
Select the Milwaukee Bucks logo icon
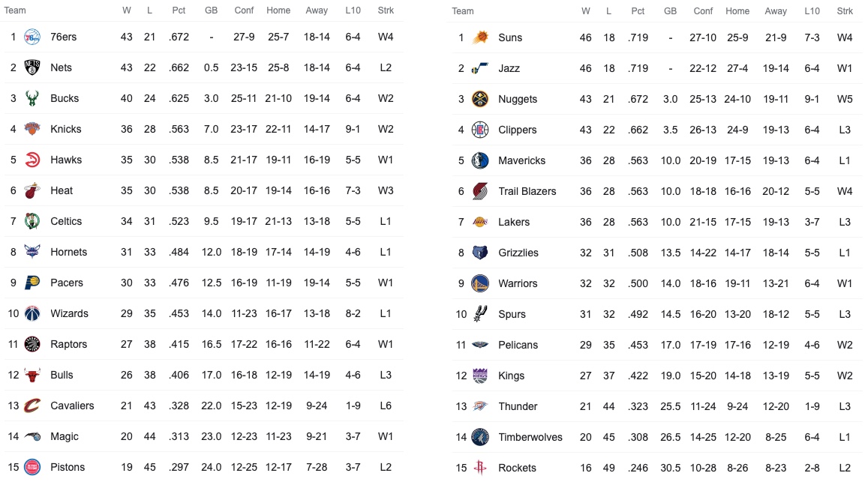click(32, 98)
